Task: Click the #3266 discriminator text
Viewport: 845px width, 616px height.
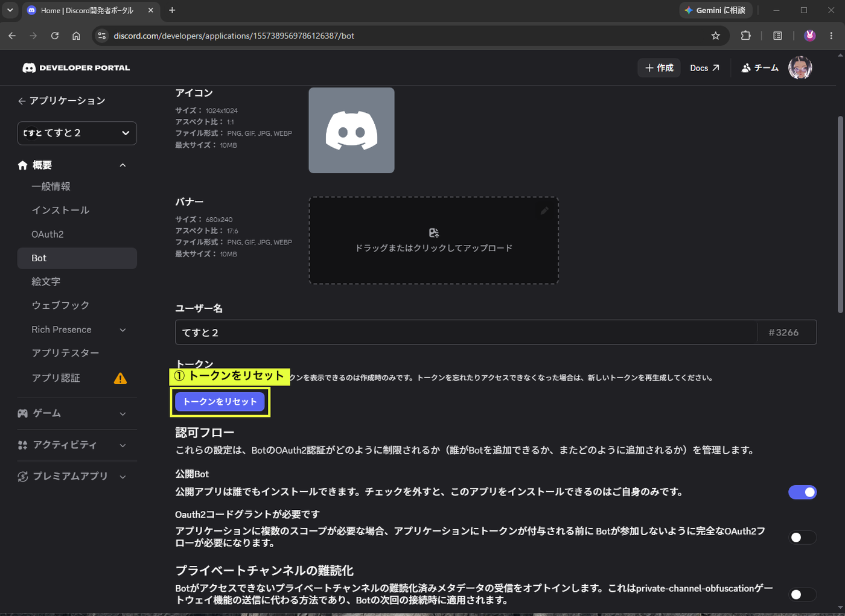Action: pos(783,332)
